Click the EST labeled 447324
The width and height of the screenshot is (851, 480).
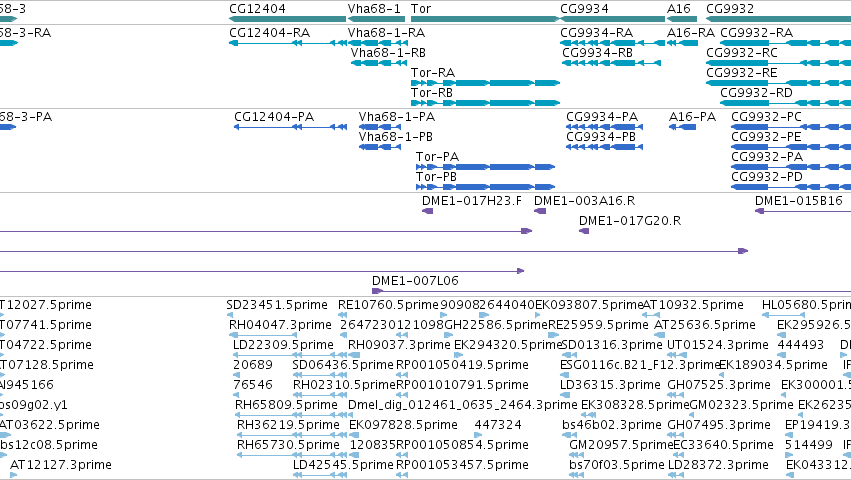pos(498,425)
